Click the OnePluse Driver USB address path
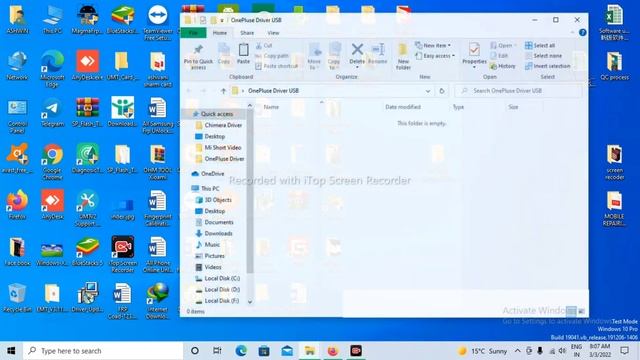Viewport: 640px width, 360px height. [x=273, y=91]
